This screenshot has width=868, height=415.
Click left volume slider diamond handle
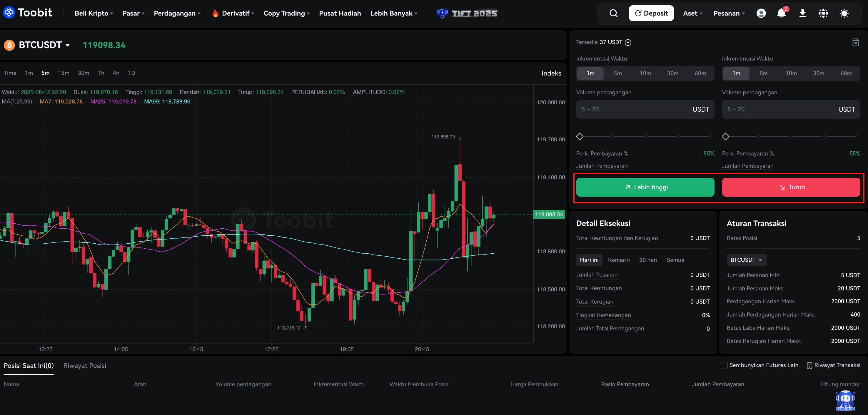click(x=580, y=136)
